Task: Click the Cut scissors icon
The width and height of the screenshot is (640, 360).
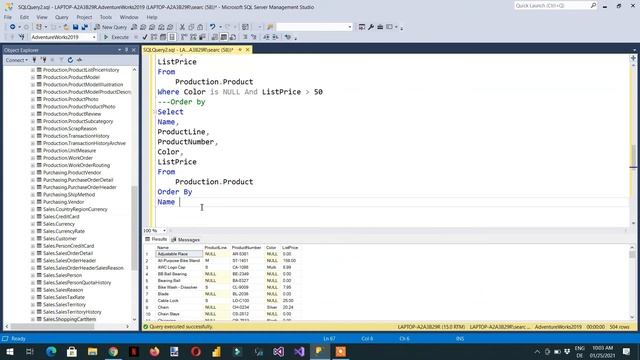Action: (182, 27)
